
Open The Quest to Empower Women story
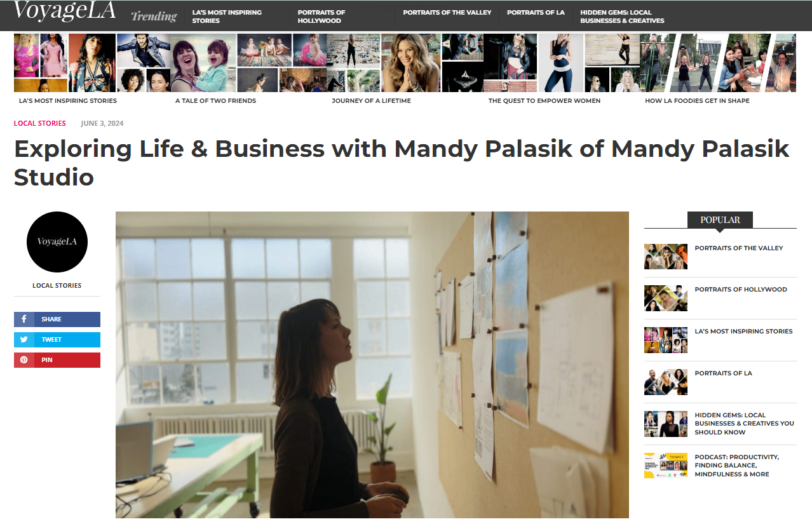(545, 100)
